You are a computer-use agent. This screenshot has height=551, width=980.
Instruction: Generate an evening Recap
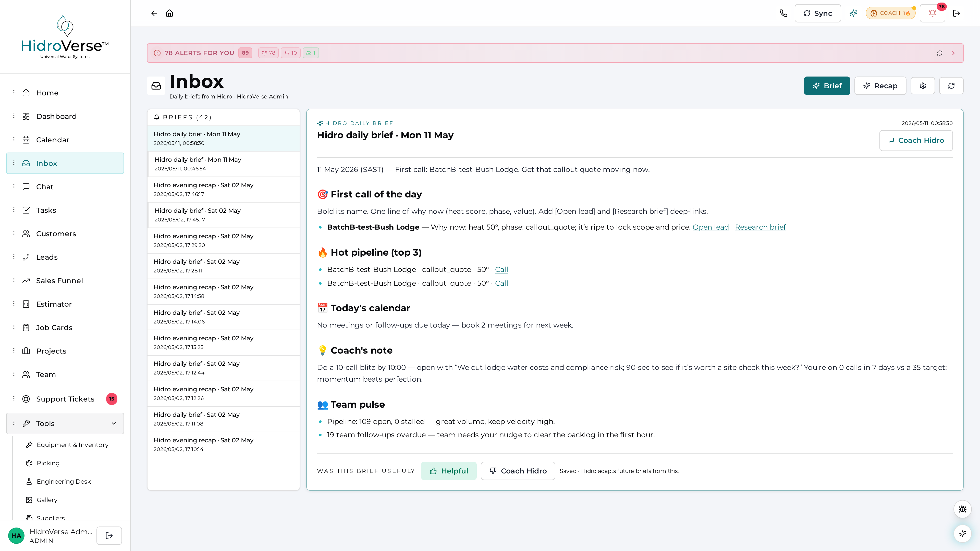[x=880, y=85]
